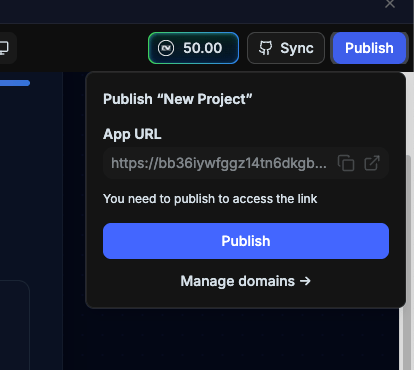Click the App URL field
The image size is (414, 370).
[246, 163]
